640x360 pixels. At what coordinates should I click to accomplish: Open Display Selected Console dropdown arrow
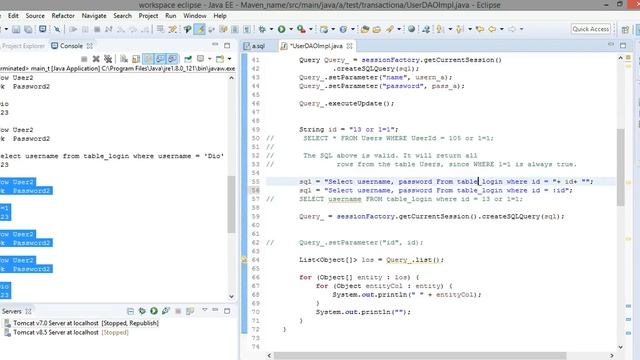pos(209,59)
